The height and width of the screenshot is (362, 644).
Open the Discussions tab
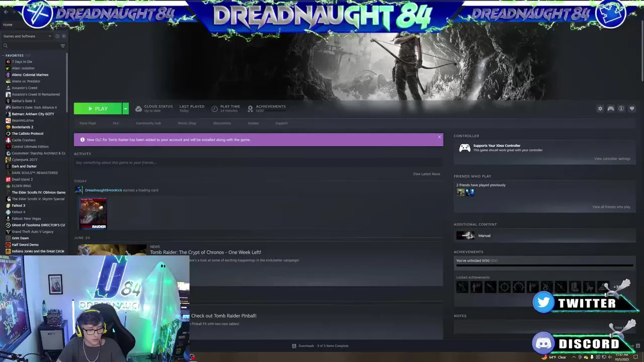[222, 123]
